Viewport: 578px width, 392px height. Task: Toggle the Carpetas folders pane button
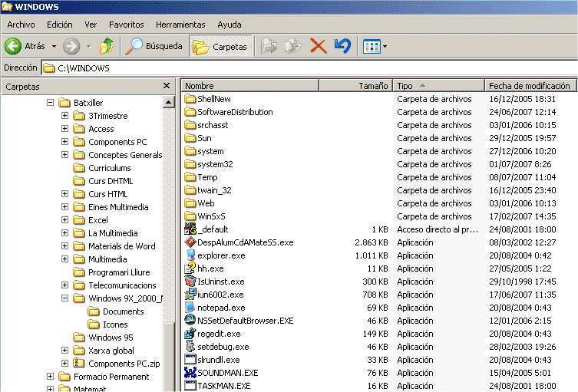(x=221, y=46)
